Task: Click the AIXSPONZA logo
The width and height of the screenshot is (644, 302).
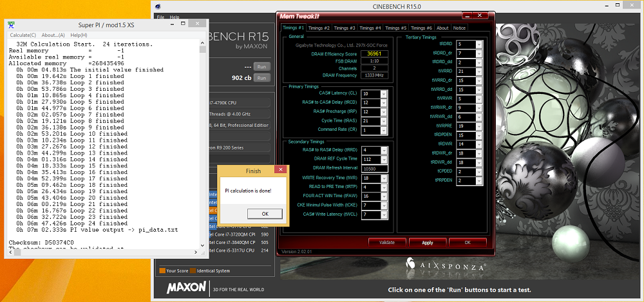Action: pos(447,265)
